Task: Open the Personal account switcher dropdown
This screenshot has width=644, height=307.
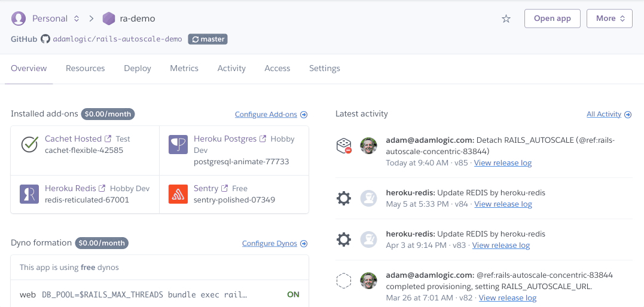Action: [x=56, y=19]
